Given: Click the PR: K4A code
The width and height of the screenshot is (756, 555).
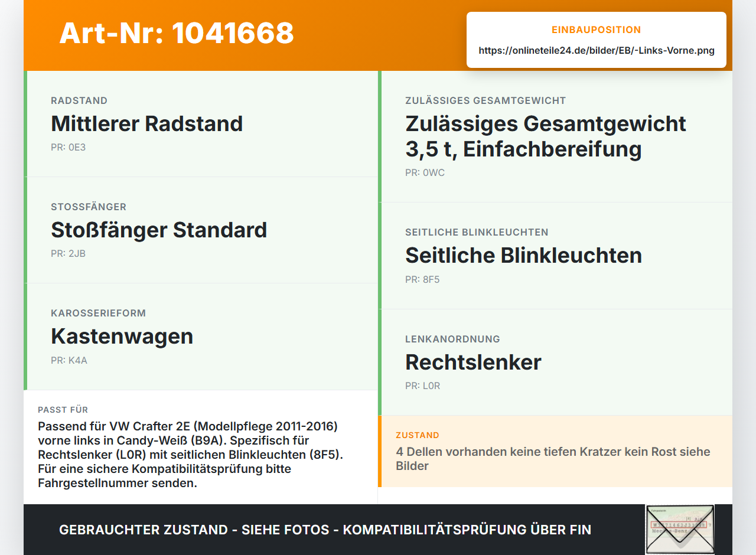Looking at the screenshot, I should tap(69, 360).
